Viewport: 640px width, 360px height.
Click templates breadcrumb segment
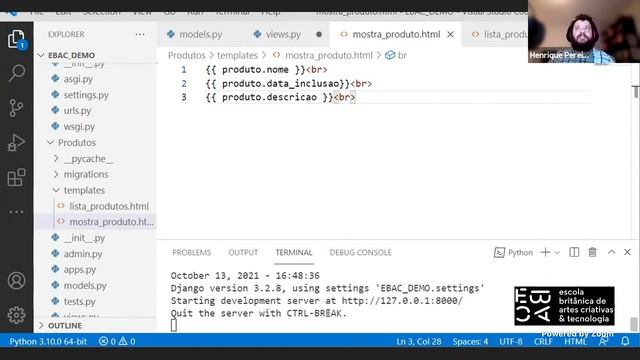pos(237,55)
